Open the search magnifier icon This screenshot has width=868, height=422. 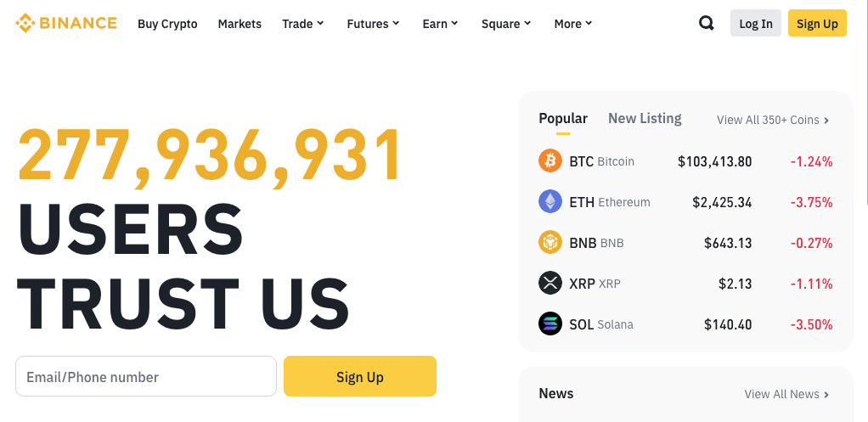(707, 23)
